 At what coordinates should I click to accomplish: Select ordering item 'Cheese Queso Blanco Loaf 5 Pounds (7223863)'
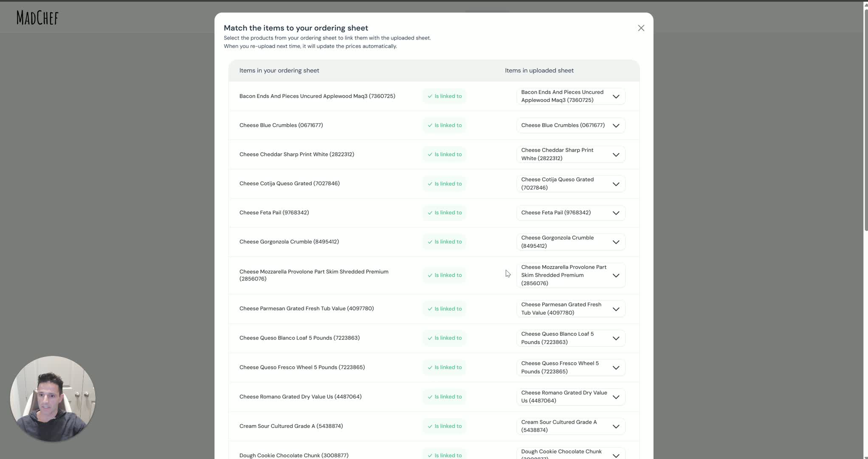coord(299,338)
